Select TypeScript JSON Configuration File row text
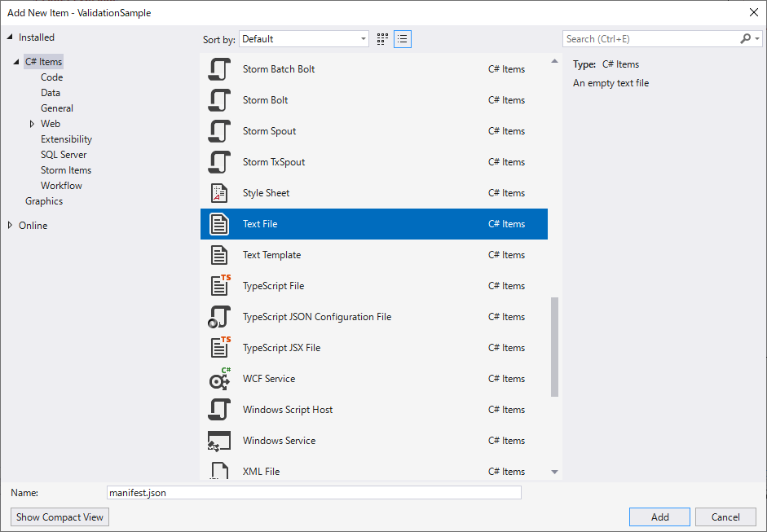Viewport: 767px width, 532px height. click(317, 317)
